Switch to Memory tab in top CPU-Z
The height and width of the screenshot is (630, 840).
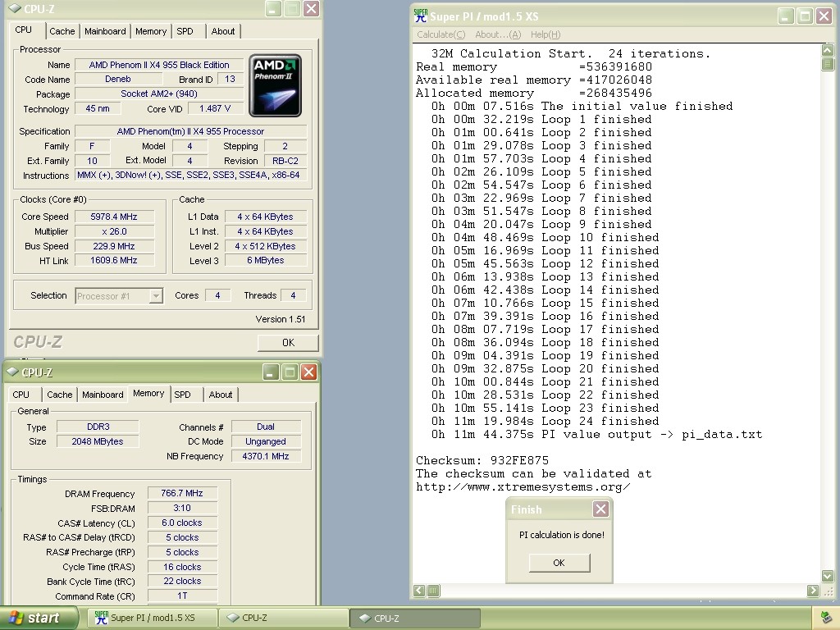point(151,31)
